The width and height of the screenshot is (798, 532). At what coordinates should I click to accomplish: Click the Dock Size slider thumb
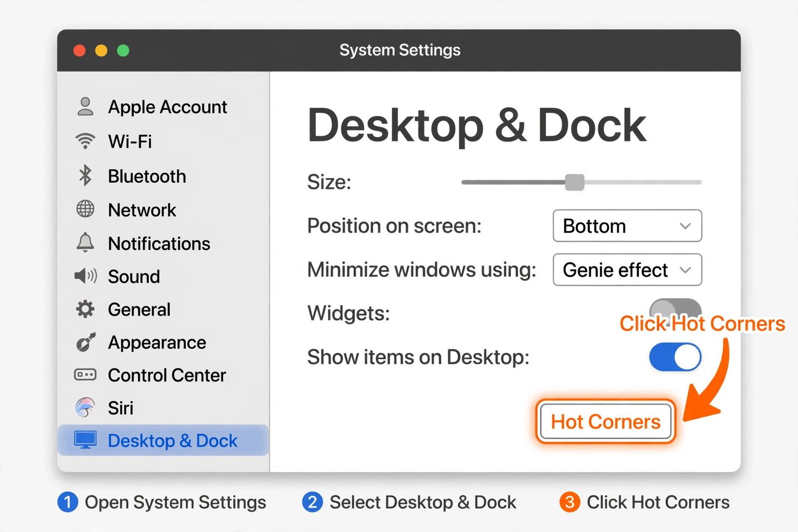point(575,182)
